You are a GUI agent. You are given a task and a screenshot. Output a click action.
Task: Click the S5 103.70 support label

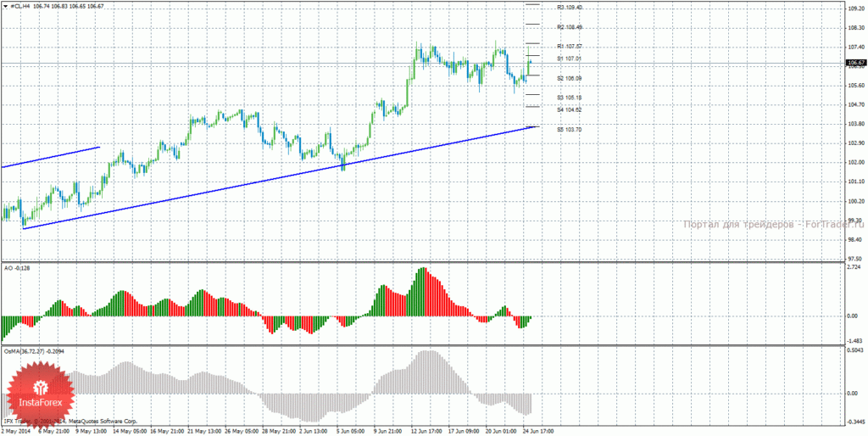tap(570, 130)
